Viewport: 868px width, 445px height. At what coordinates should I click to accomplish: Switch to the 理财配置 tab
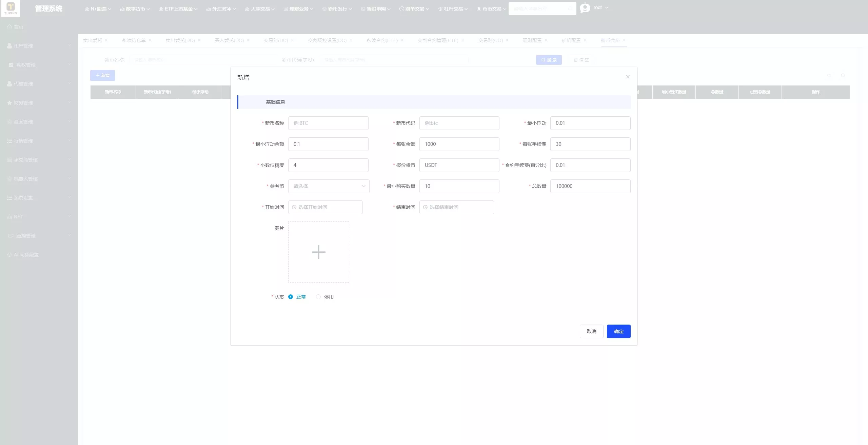click(x=532, y=40)
